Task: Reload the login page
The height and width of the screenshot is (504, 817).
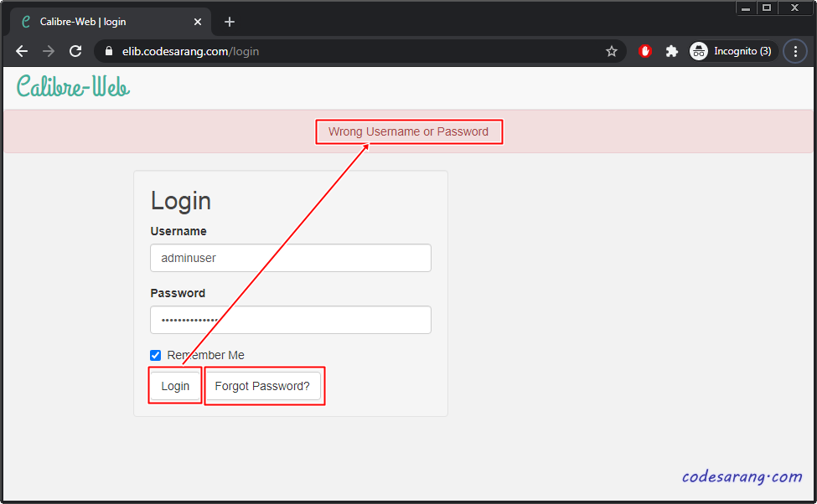Action: pos(75,51)
